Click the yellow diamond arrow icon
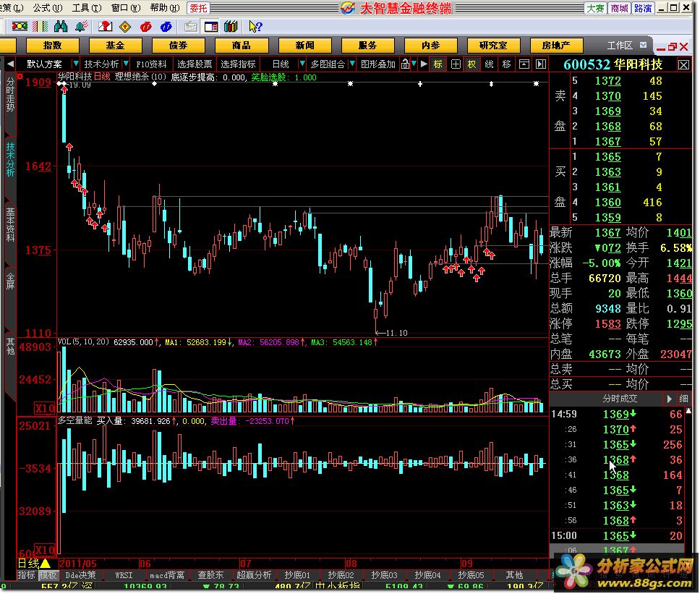Screen dimensions: 700x594 [x=125, y=27]
